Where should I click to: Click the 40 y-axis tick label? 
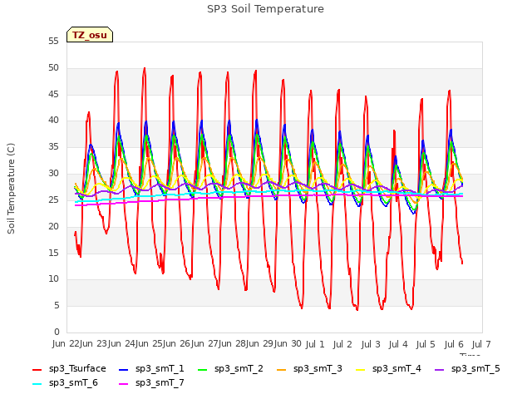(x=53, y=121)
